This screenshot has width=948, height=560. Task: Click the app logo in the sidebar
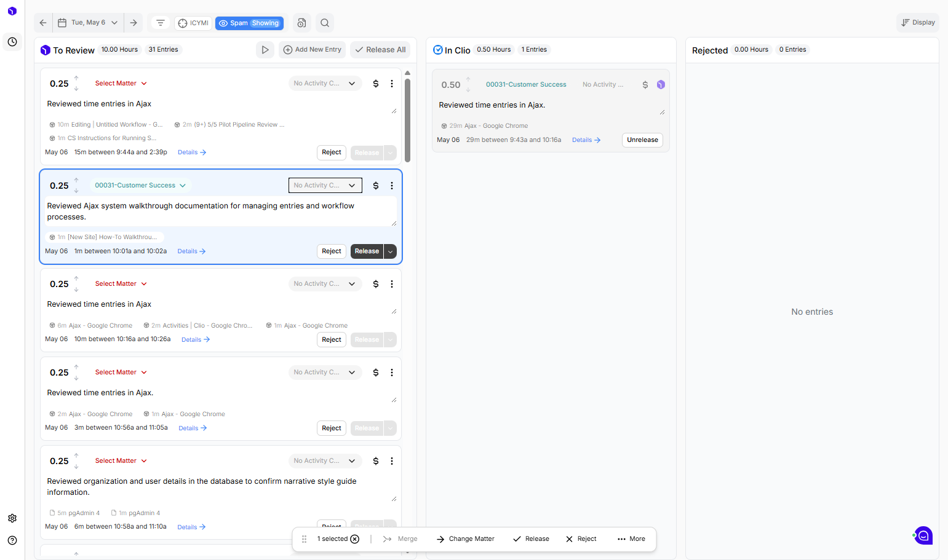click(12, 11)
